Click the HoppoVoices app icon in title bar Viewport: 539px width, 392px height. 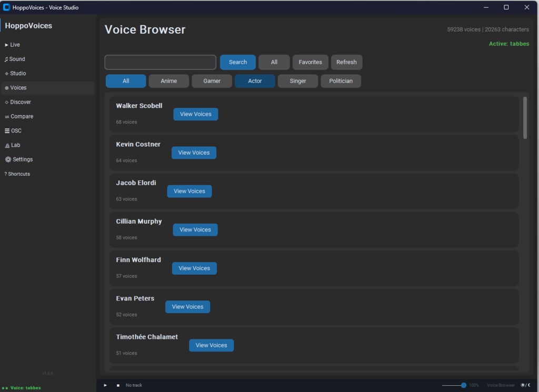[x=6, y=7]
